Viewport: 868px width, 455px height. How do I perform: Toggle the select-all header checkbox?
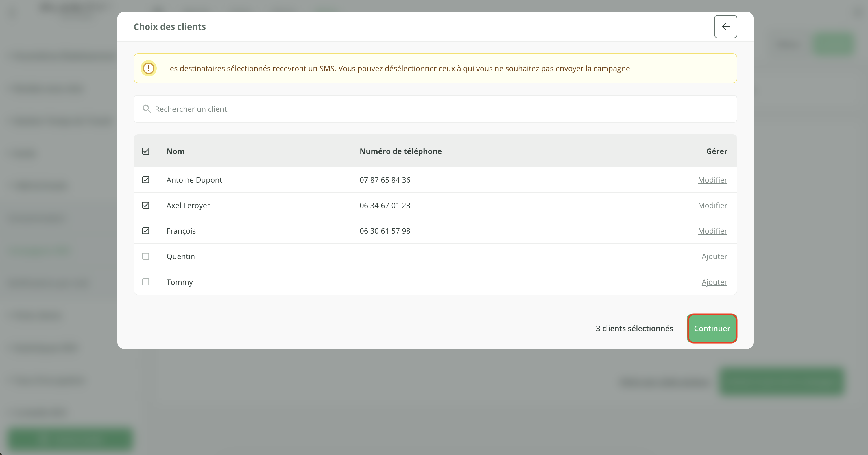(x=145, y=151)
